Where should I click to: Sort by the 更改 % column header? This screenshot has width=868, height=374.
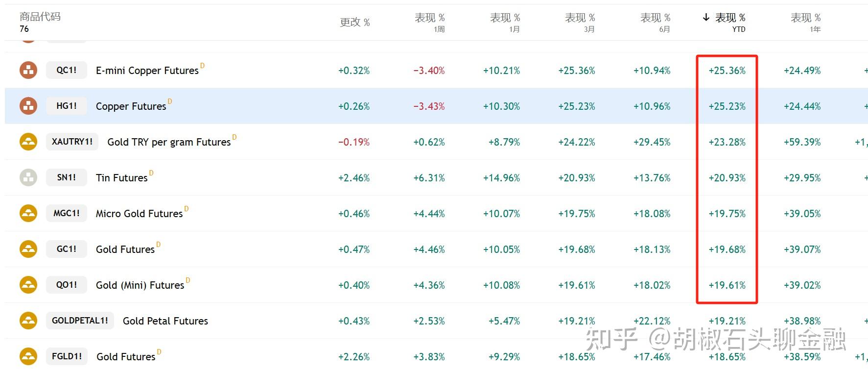point(354,22)
